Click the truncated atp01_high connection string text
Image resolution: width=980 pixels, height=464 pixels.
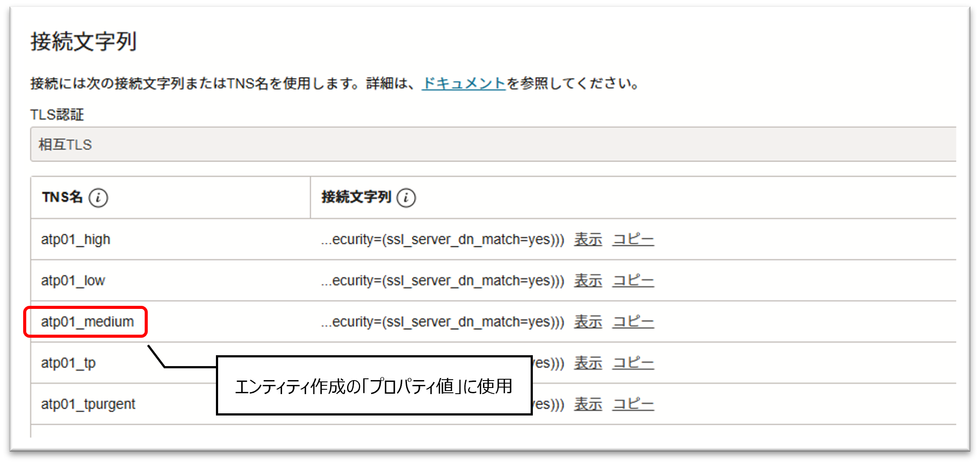point(442,239)
